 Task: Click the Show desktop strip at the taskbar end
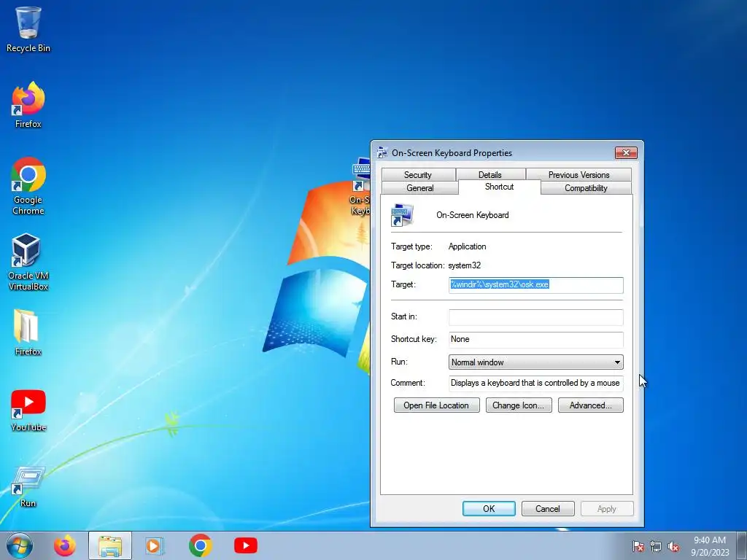[742, 545]
